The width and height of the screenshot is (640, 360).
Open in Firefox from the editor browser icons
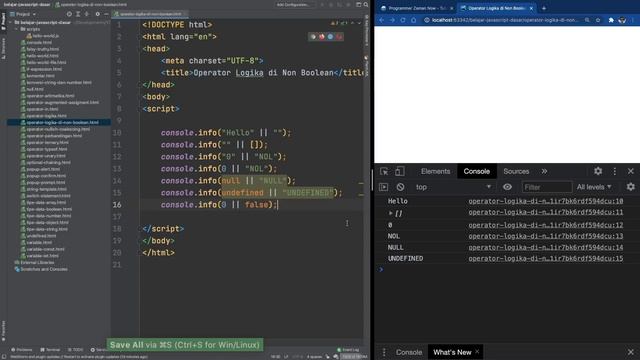[x=322, y=37]
